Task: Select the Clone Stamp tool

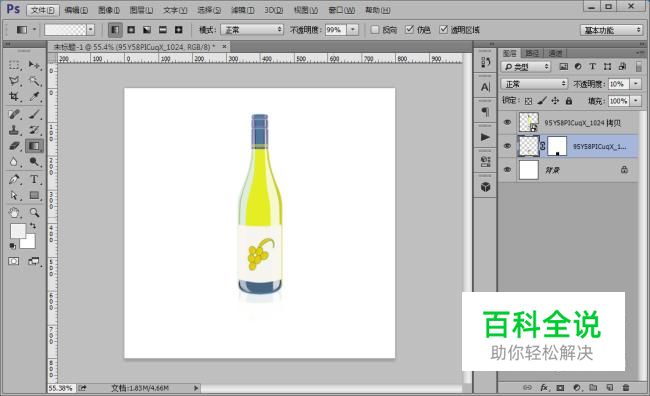Action: click(x=14, y=130)
